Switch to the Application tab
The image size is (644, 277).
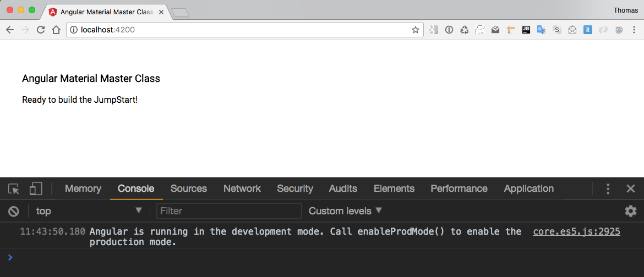(528, 189)
